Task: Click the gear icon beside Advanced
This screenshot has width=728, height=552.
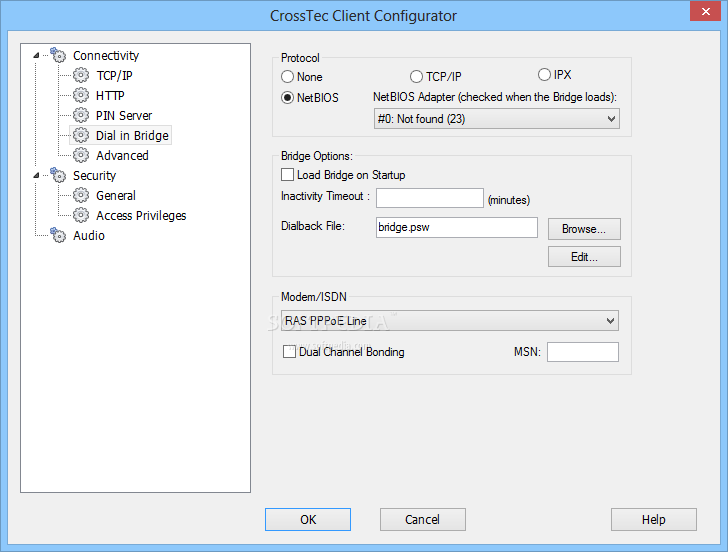Action: click(x=81, y=155)
